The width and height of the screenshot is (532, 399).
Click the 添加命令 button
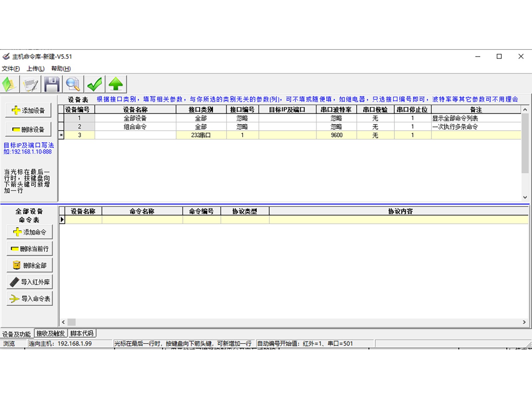click(30, 232)
